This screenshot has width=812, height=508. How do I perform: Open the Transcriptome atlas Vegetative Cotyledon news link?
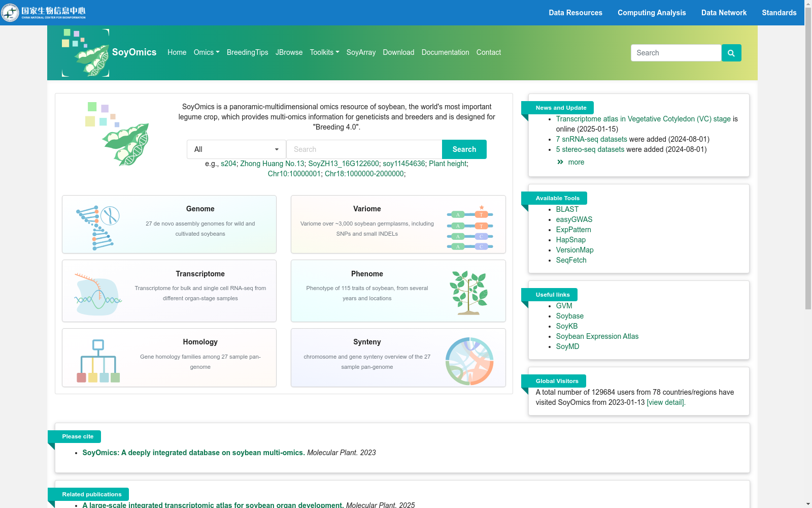pyautogui.click(x=644, y=119)
